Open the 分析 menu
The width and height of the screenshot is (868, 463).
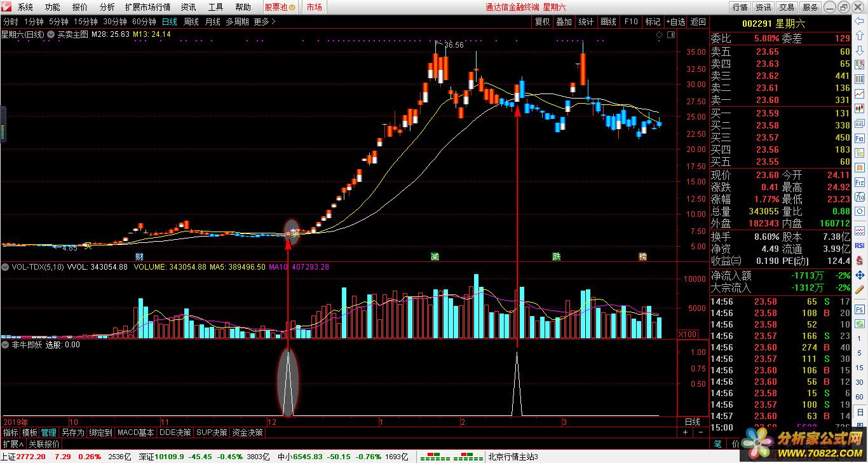pyautogui.click(x=107, y=7)
